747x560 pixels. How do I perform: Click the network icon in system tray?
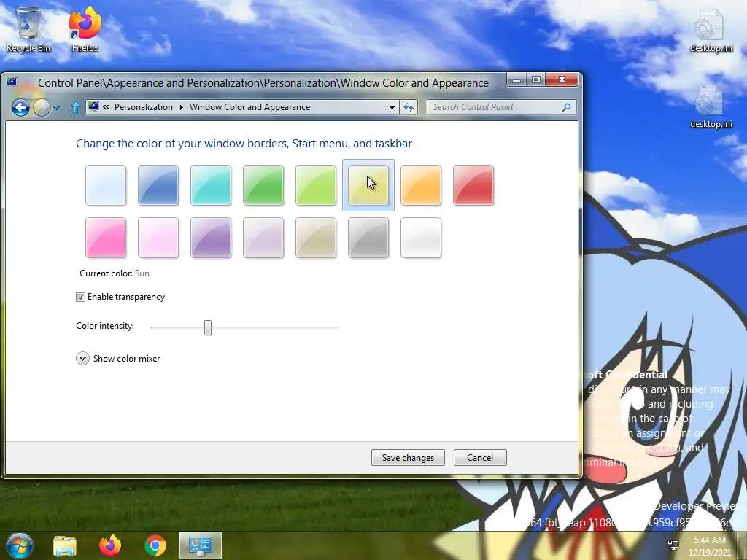[x=673, y=545]
